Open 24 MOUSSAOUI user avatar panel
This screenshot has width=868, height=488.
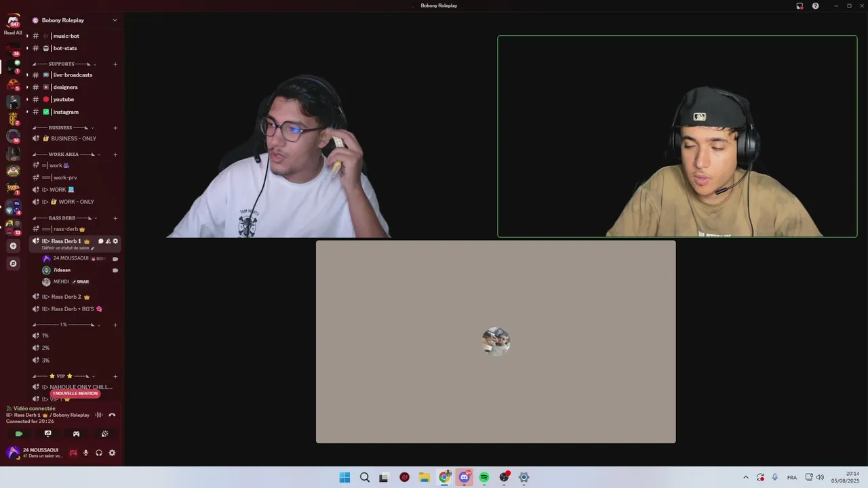point(13,453)
